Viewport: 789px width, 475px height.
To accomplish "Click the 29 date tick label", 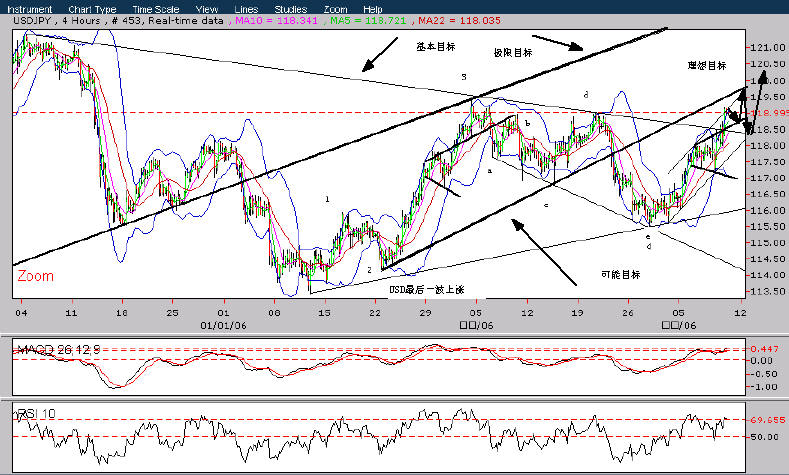I will [x=426, y=312].
